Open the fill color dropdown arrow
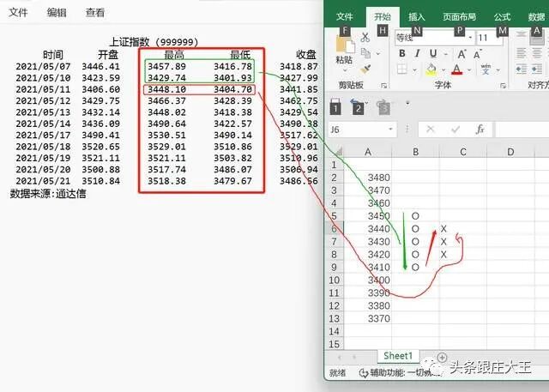 pos(443,69)
